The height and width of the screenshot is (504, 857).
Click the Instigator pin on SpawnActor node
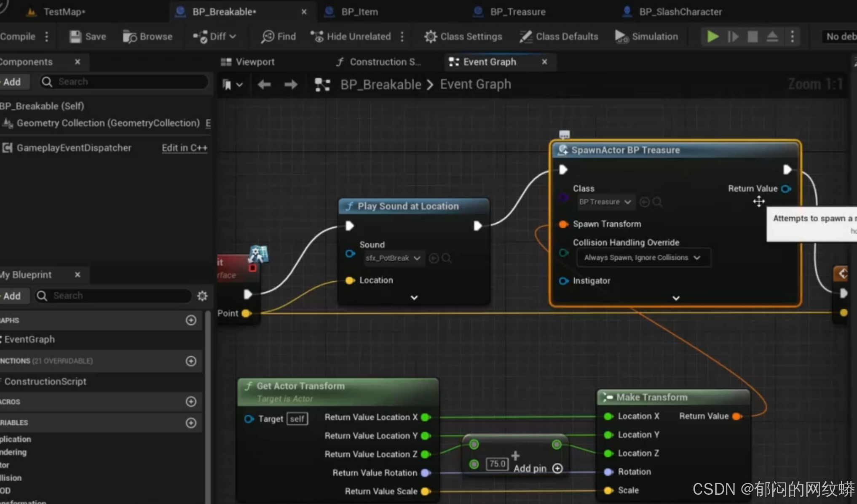pyautogui.click(x=563, y=281)
